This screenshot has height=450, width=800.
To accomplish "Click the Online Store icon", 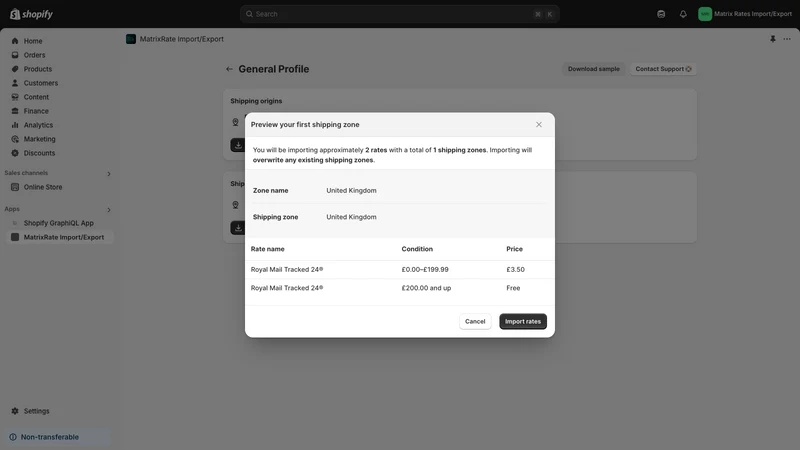I will [x=15, y=187].
